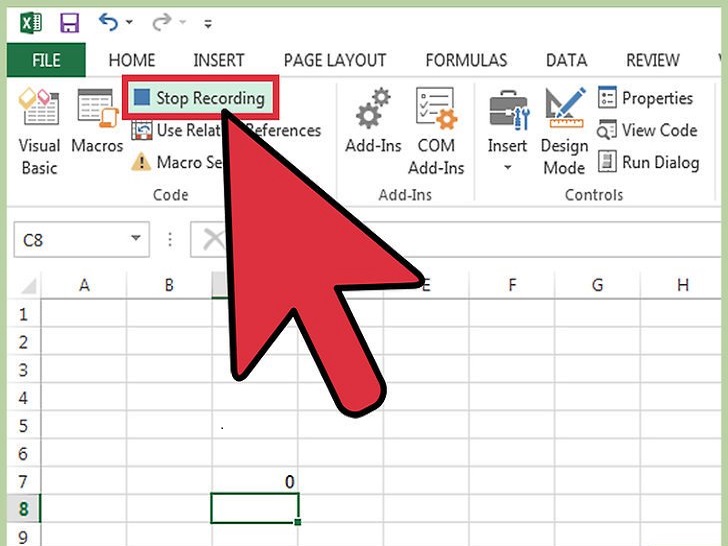
Task: Select column H header
Action: (x=682, y=285)
